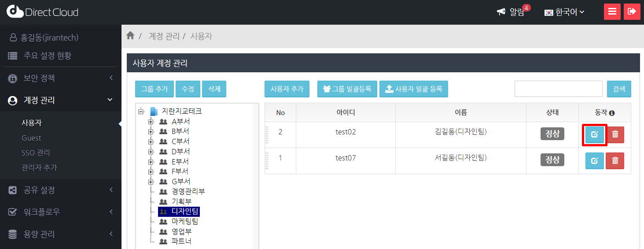Click the 보안 정책 lock icon
The width and height of the screenshot is (644, 249).
pos(13,78)
